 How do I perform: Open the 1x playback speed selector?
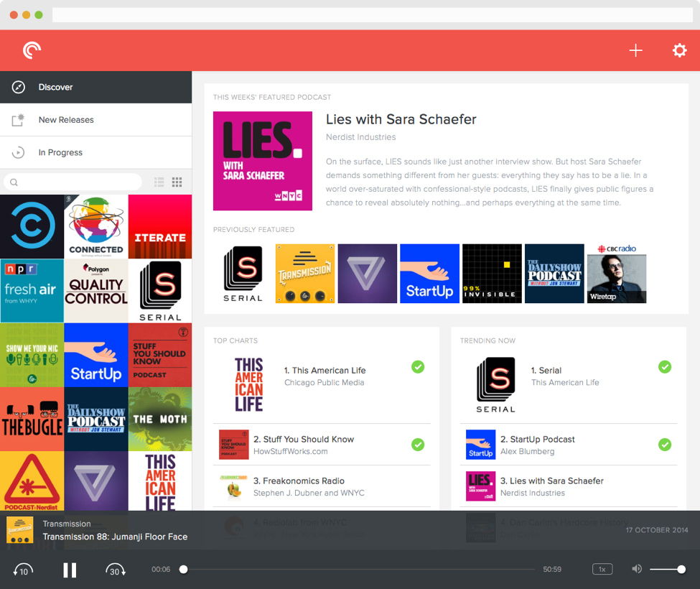[602, 568]
